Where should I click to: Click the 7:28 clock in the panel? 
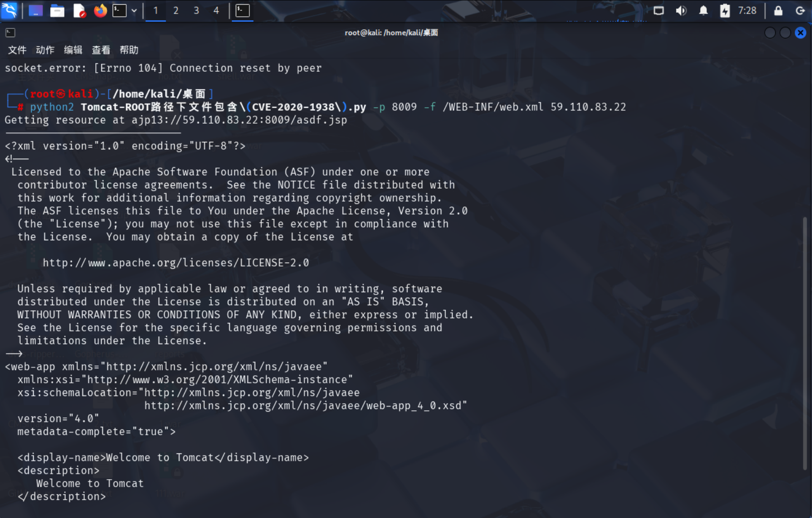click(x=747, y=11)
